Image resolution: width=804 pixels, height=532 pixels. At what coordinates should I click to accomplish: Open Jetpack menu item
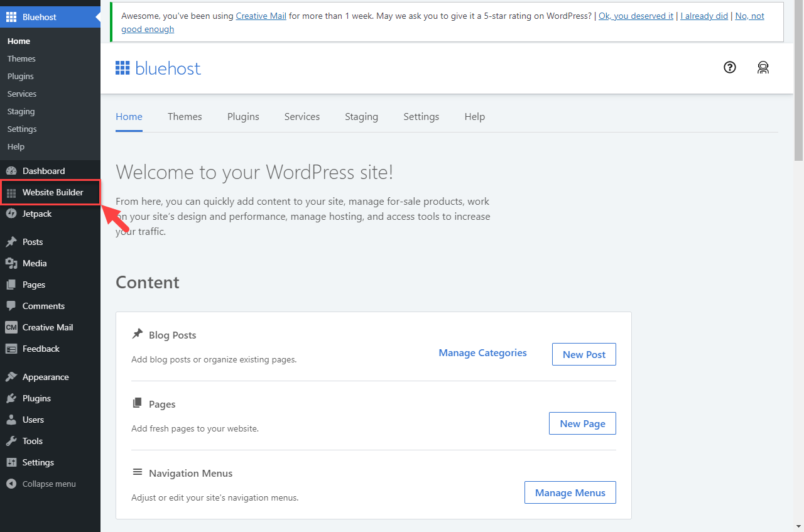point(50,214)
